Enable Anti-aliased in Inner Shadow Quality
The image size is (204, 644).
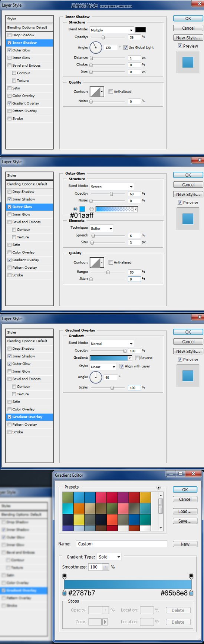click(111, 91)
